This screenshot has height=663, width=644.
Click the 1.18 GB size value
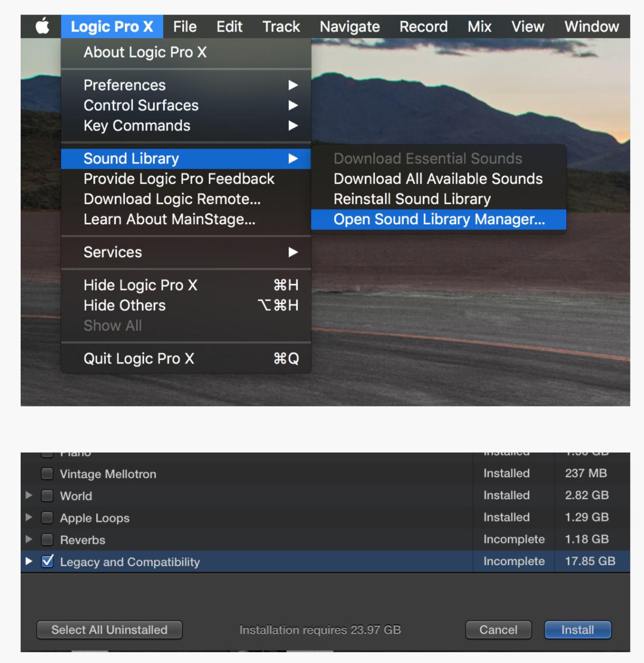point(586,539)
